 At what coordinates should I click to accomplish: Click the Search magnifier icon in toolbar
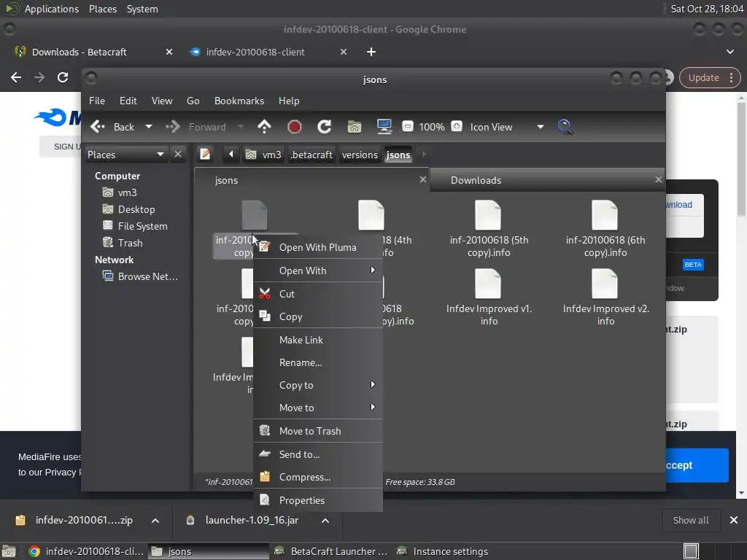coord(565,127)
